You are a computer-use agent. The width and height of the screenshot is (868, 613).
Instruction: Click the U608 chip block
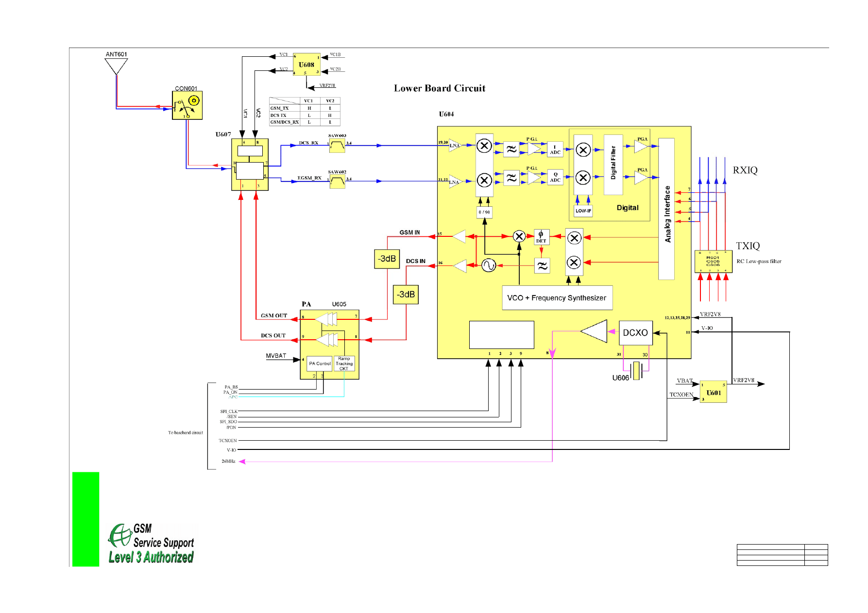pyautogui.click(x=306, y=65)
